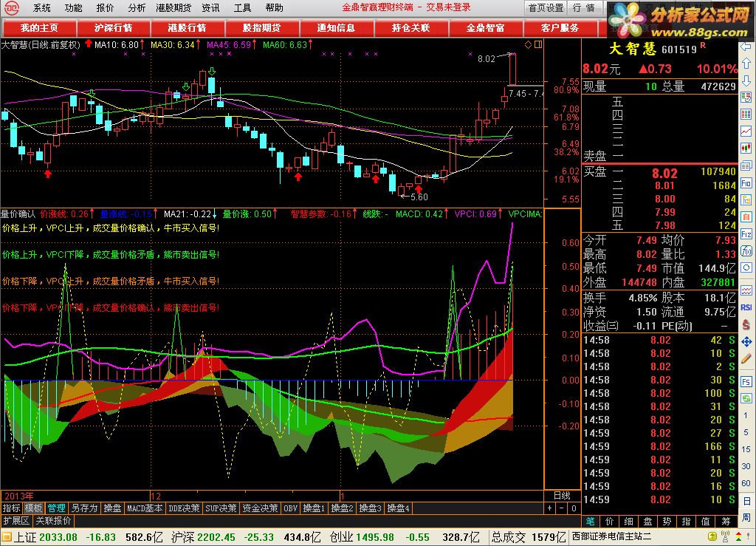Switch to weekly 周 period in sidebar
The image size is (756, 546).
[x=746, y=517]
